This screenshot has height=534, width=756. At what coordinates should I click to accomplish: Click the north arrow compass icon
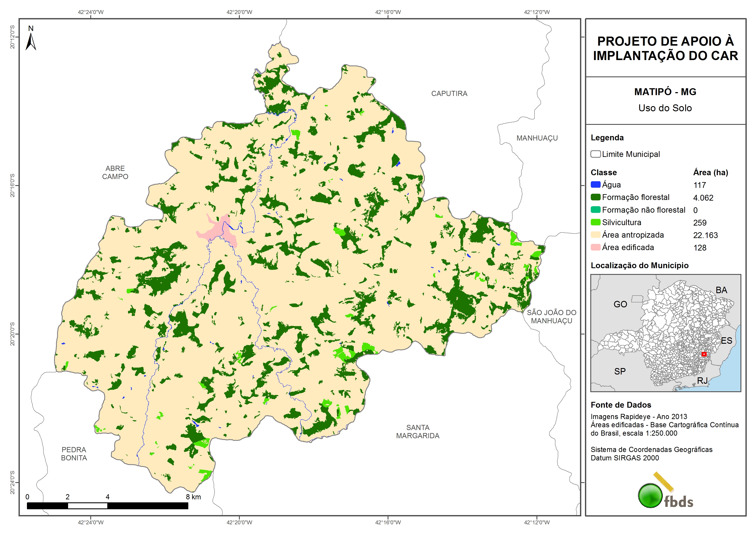pos(31,42)
